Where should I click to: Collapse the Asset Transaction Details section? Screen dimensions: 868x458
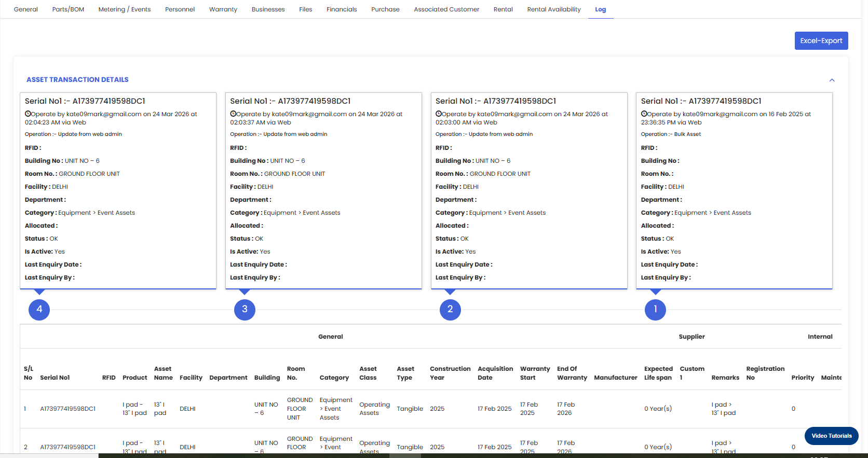tap(832, 80)
